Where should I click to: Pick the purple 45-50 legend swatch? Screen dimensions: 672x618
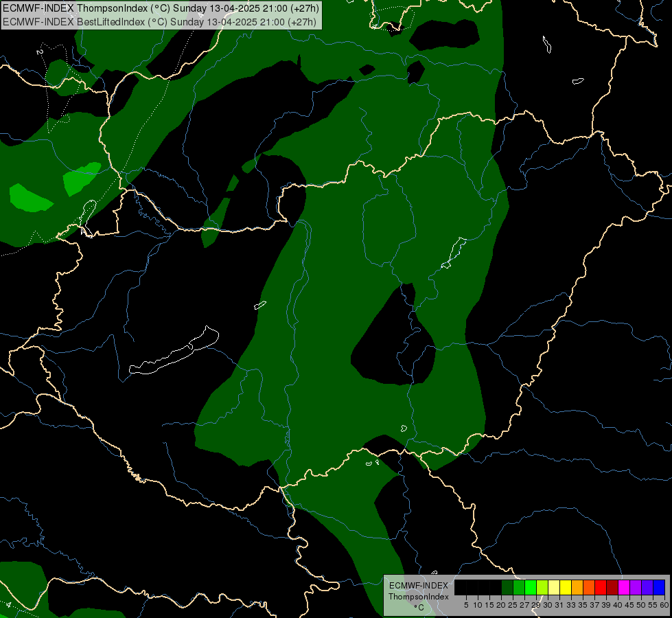coord(636,587)
